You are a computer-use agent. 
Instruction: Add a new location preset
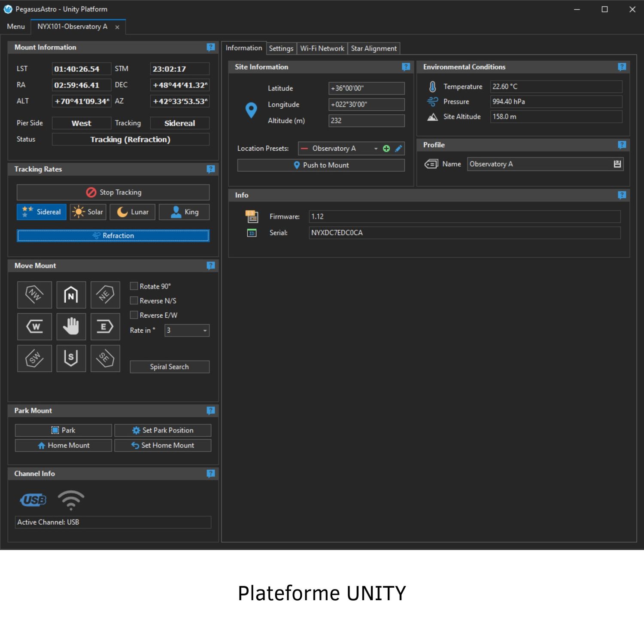386,149
